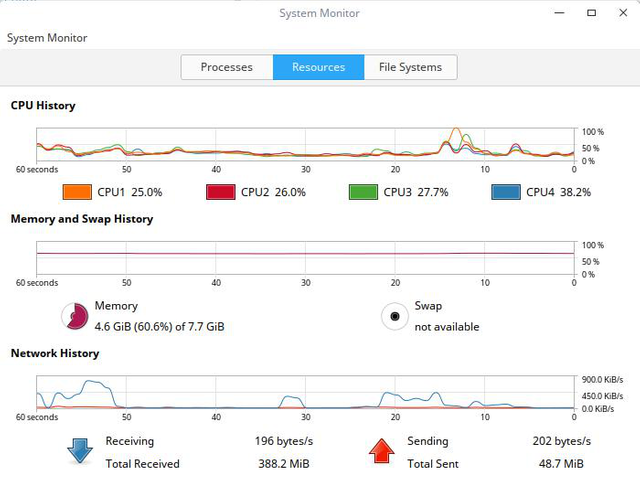Change the CPU1 orange color swatch
640x484 pixels.
pos(77,192)
